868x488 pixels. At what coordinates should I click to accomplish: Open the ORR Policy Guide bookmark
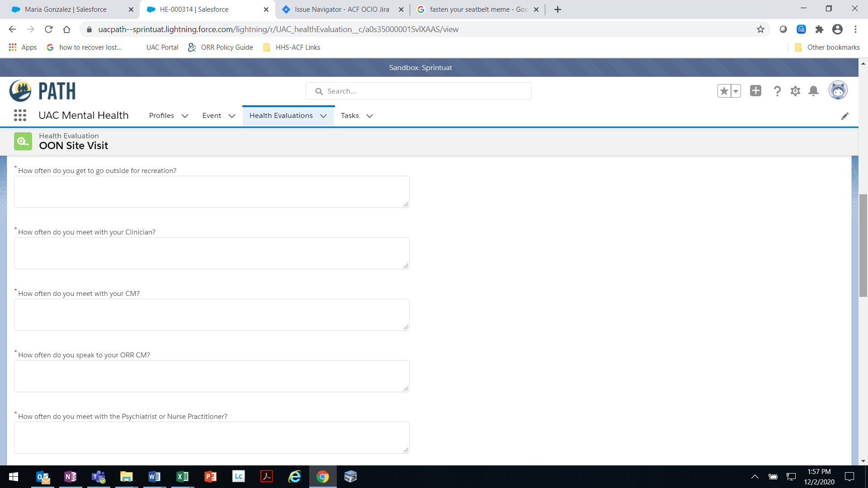(x=226, y=47)
